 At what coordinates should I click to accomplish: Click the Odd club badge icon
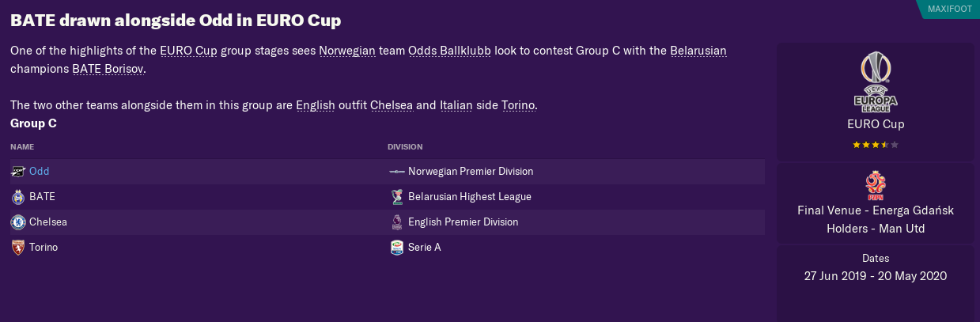[18, 172]
